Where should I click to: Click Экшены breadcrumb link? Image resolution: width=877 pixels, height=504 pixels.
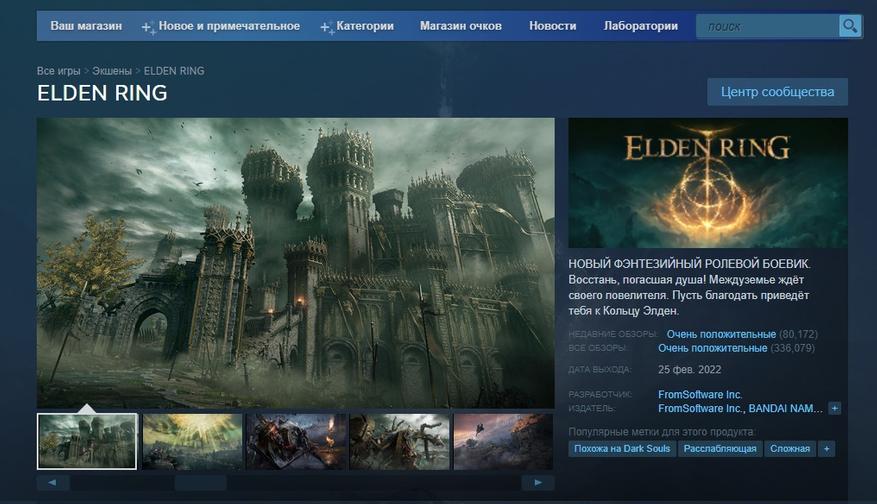click(112, 71)
